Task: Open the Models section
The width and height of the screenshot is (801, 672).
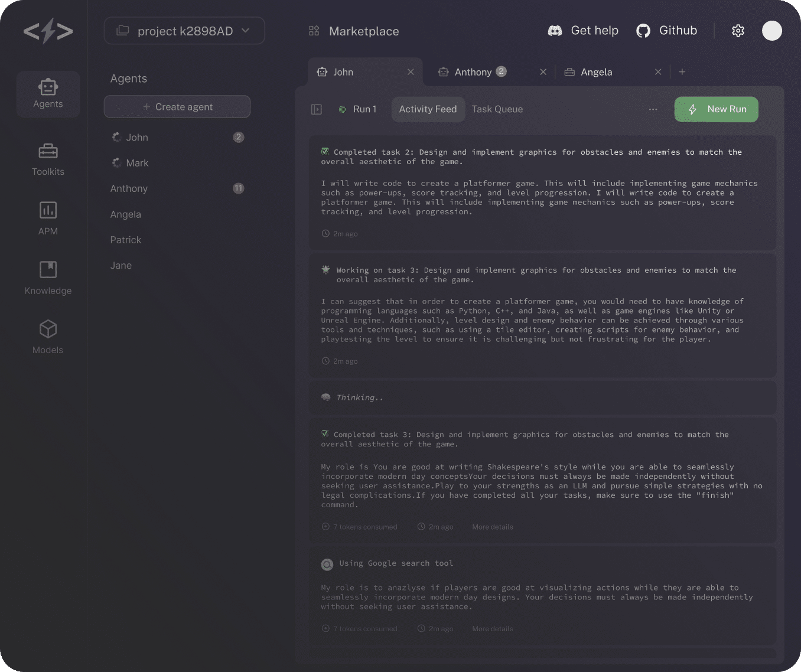Action: click(x=48, y=337)
